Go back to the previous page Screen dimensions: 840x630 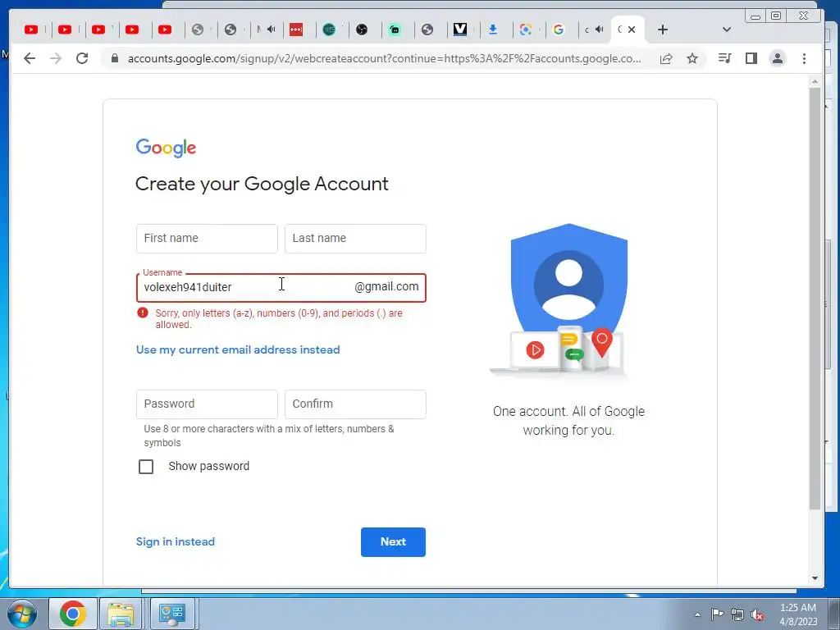tap(30, 58)
